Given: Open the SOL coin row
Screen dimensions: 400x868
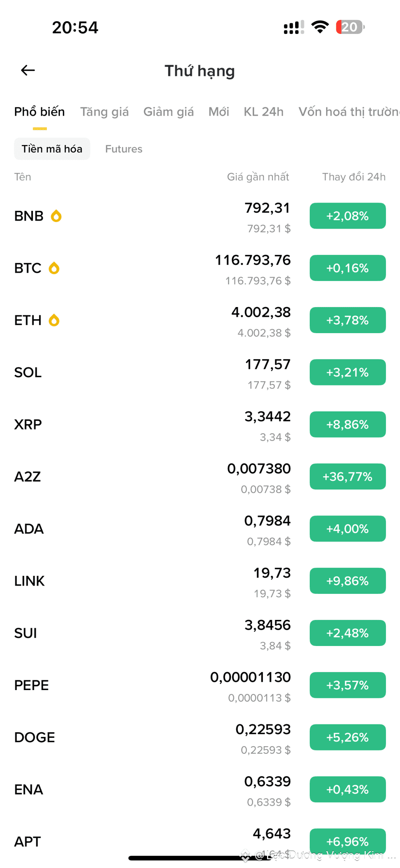Looking at the screenshot, I should click(x=200, y=372).
